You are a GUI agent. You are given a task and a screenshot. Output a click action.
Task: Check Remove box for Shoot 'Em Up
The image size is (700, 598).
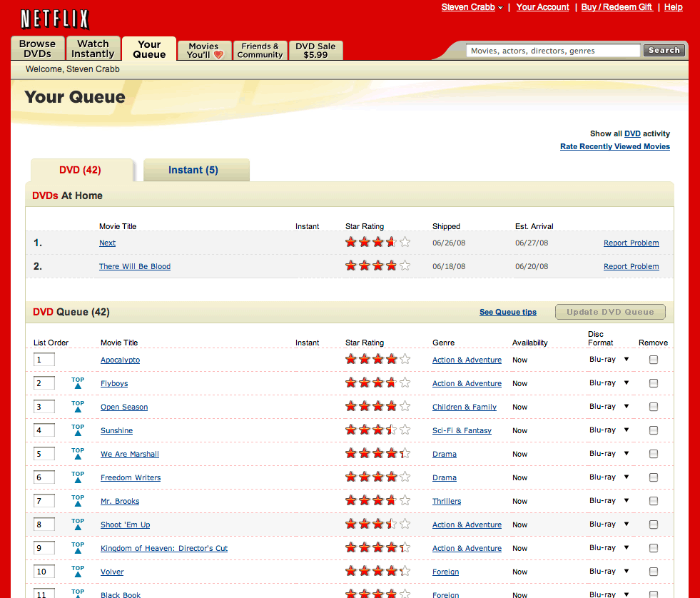(654, 524)
